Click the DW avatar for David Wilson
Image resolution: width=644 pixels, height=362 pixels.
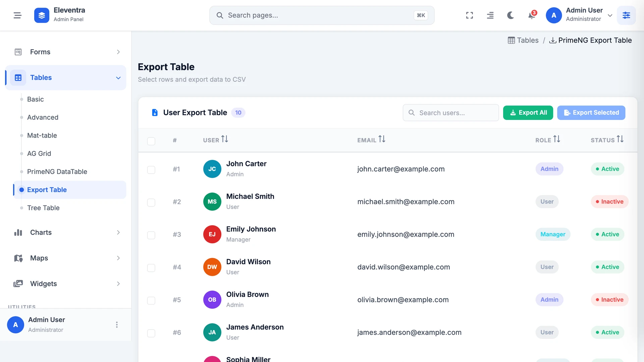coord(212,267)
